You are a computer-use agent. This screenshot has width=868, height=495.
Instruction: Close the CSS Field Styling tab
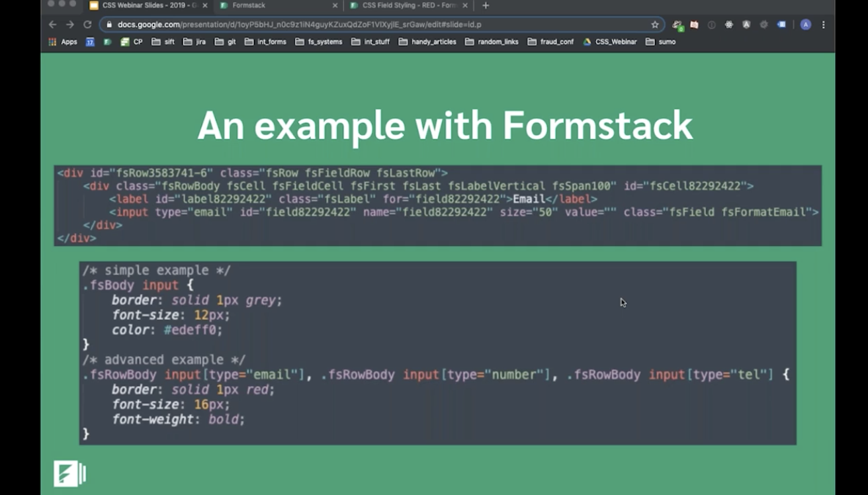(x=465, y=5)
